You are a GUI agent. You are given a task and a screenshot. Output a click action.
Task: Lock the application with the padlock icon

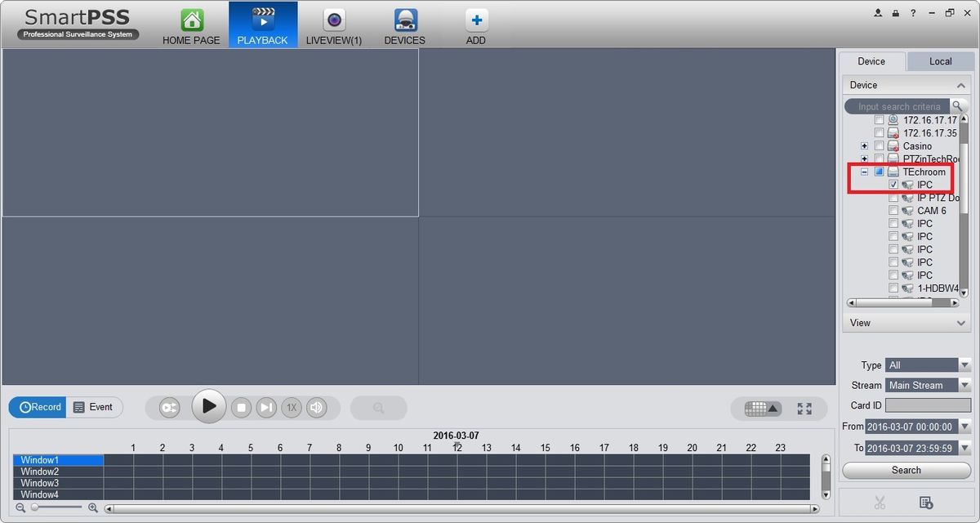(x=896, y=13)
